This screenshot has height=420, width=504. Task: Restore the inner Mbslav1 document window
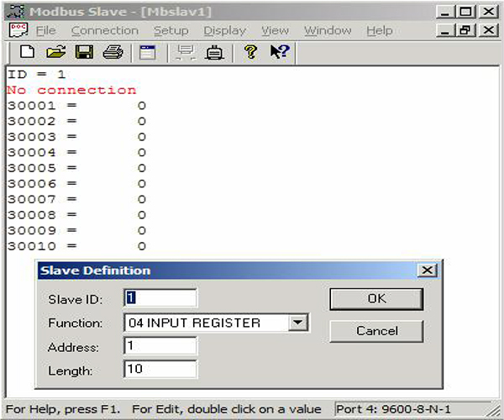tap(465, 30)
